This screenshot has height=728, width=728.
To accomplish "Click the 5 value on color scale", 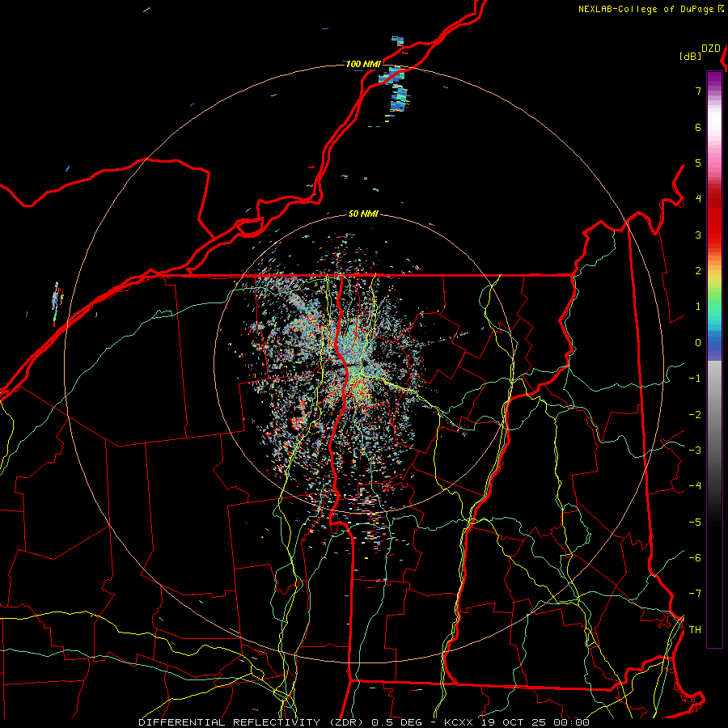I will pos(698,163).
